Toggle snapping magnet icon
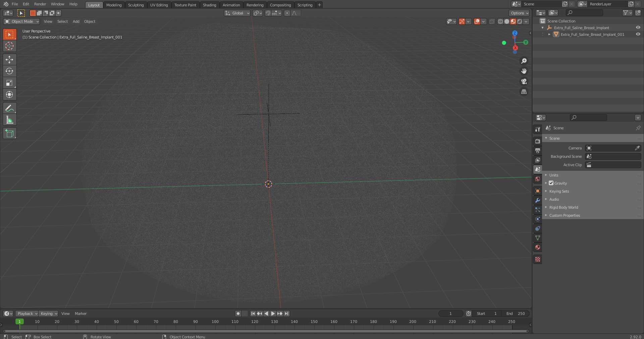The width and height of the screenshot is (644, 339). point(268,13)
